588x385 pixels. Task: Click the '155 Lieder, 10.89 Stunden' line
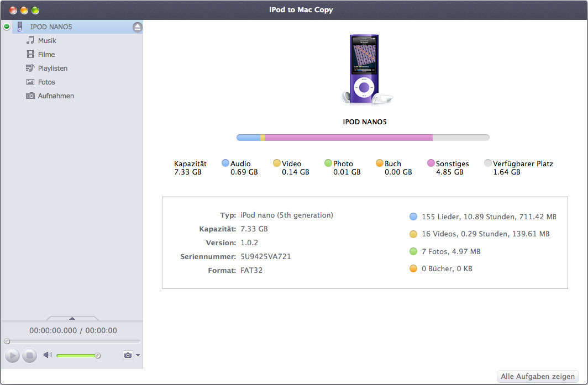click(489, 217)
